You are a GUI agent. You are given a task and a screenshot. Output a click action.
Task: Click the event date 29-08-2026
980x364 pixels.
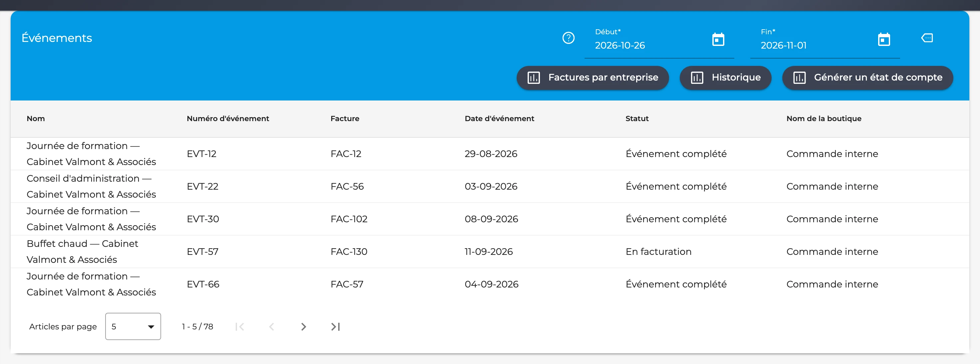pyautogui.click(x=491, y=154)
